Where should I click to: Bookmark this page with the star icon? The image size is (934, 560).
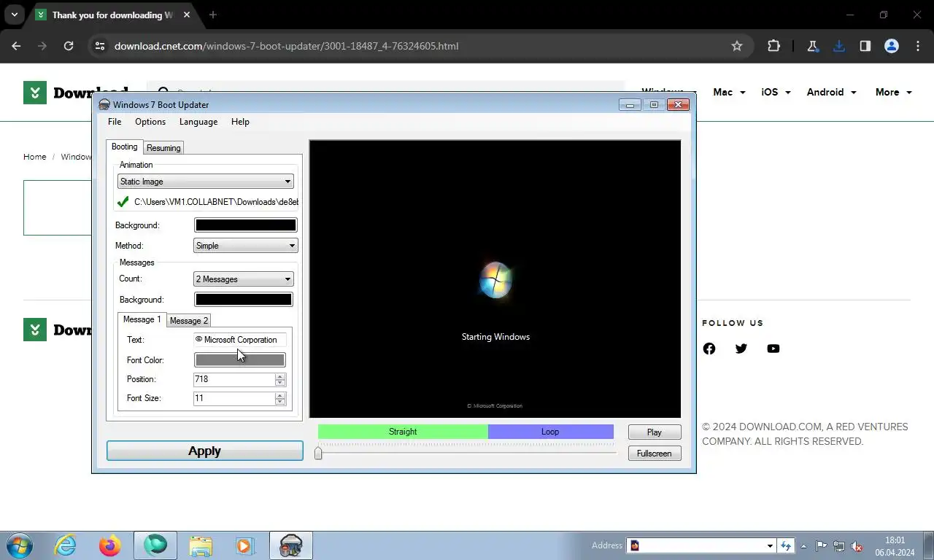pyautogui.click(x=737, y=46)
